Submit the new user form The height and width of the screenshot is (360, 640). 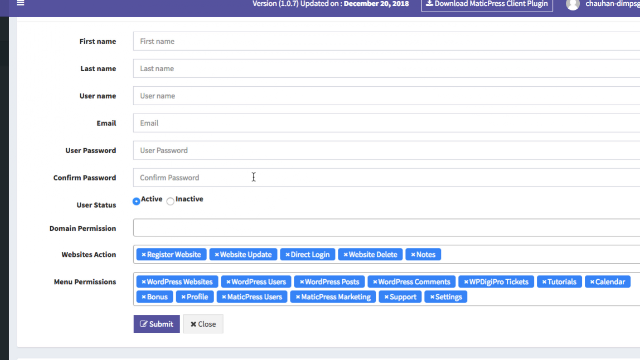[157, 324]
